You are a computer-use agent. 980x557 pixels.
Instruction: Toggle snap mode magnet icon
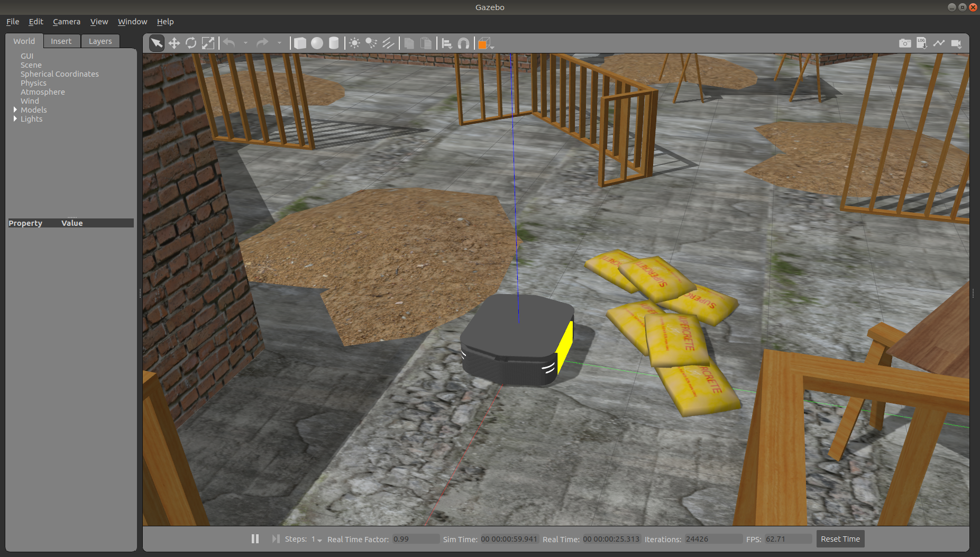coord(463,43)
